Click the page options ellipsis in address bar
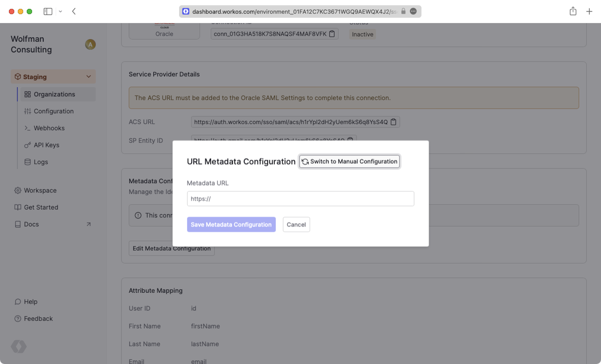Image resolution: width=601 pixels, height=364 pixels. tap(413, 12)
